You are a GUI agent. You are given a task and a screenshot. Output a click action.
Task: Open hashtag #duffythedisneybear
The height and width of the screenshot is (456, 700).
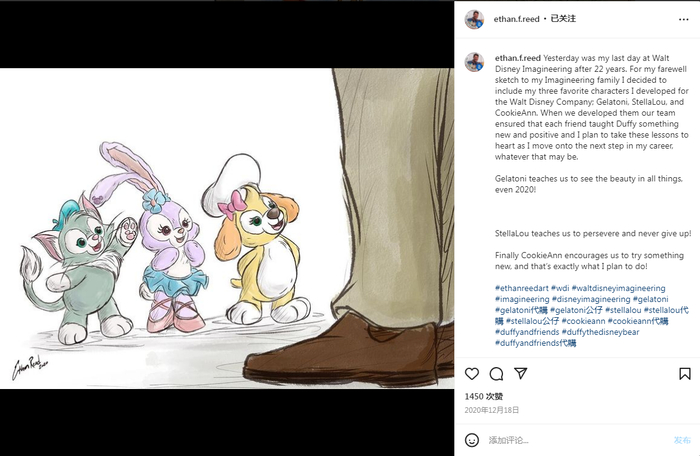(x=600, y=332)
